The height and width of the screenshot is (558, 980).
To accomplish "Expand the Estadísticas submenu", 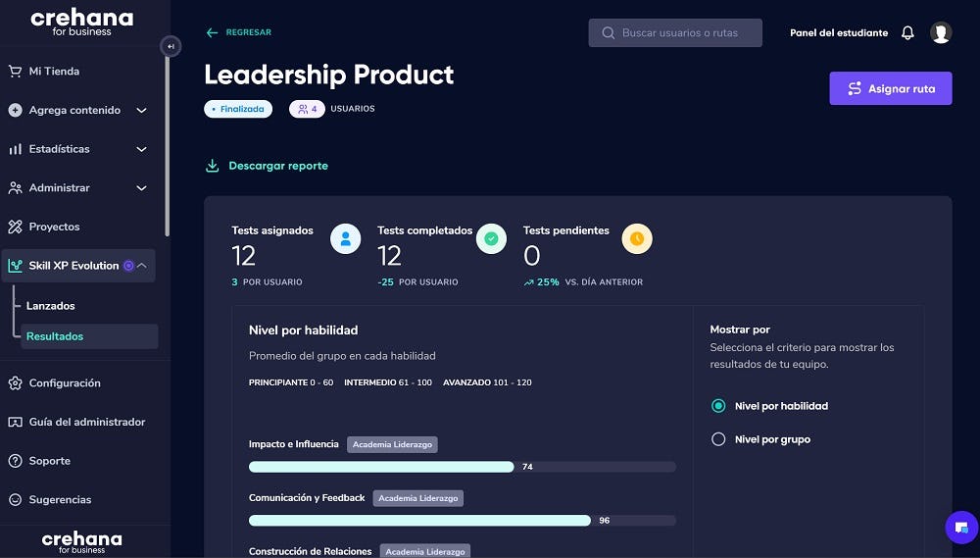I will point(141,149).
